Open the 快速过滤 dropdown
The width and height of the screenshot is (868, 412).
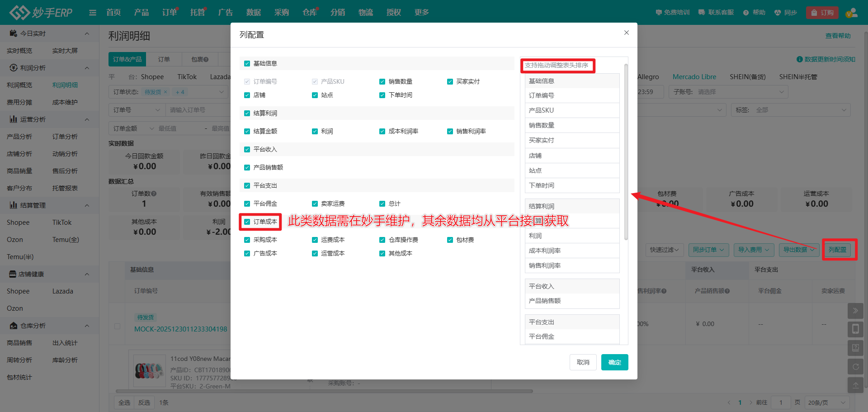(664, 250)
